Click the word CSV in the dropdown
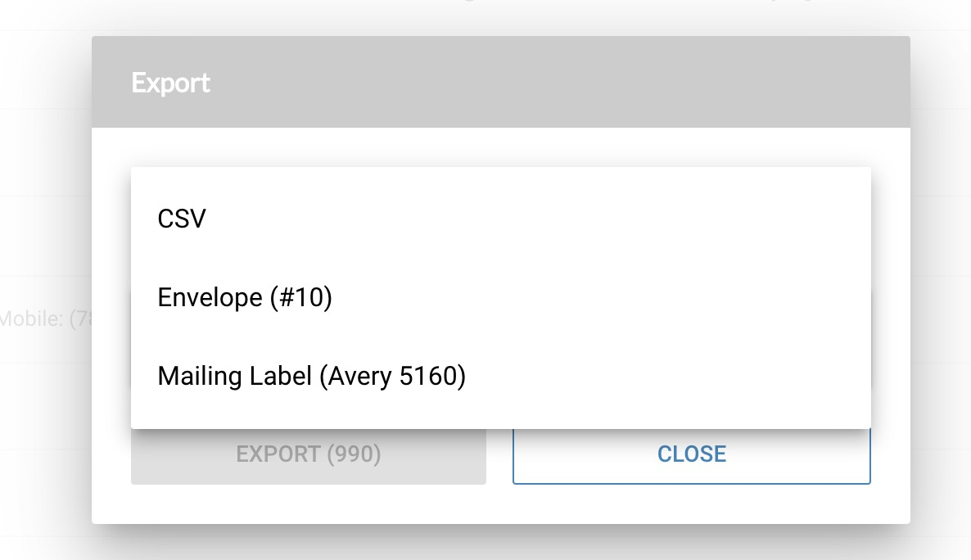Image resolution: width=971 pixels, height=560 pixels. point(182,219)
